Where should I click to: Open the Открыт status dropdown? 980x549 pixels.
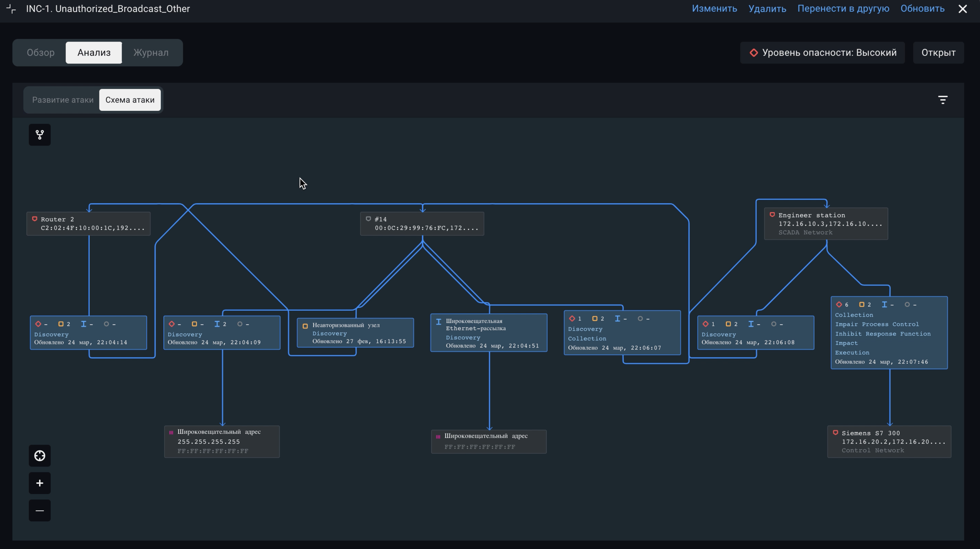pyautogui.click(x=938, y=52)
